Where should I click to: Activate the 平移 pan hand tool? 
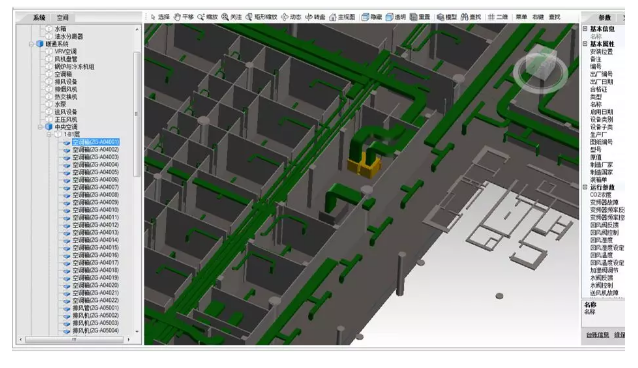point(184,17)
